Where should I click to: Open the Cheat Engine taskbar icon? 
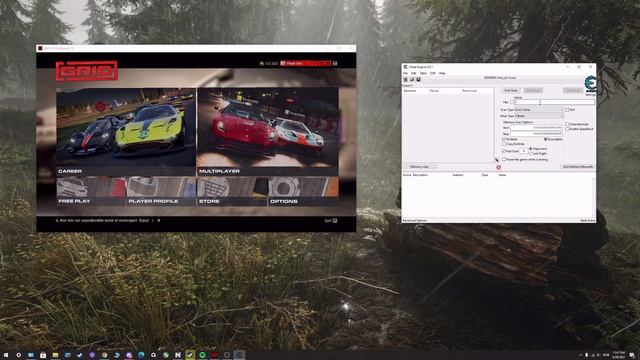[239, 355]
